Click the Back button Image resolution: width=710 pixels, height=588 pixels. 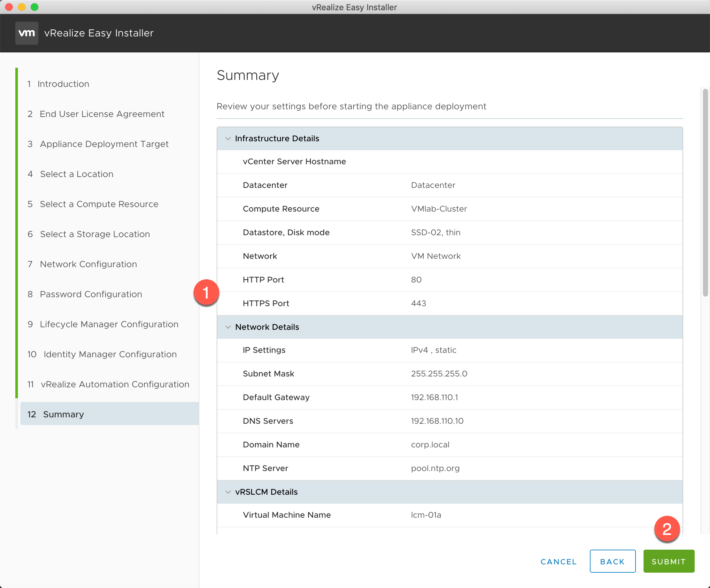click(x=612, y=561)
